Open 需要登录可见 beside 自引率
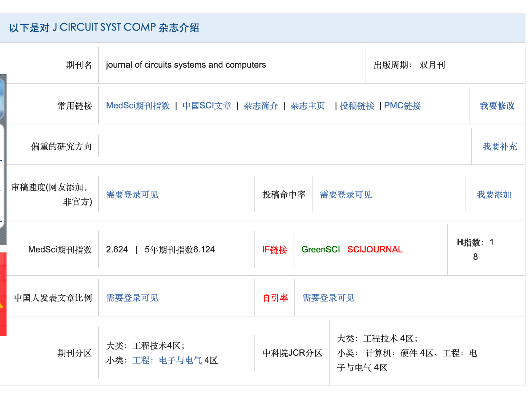This screenshot has height=395, width=532. [328, 298]
